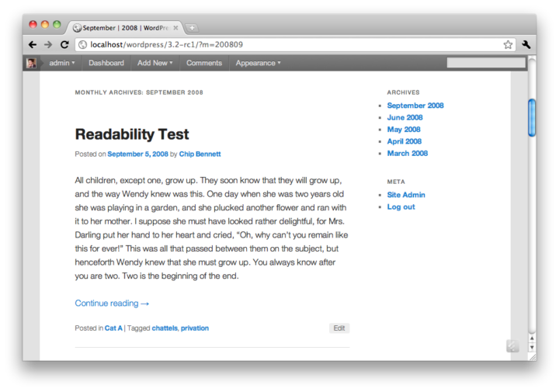Open the Appearance dropdown menu
The width and height of the screenshot is (559, 392).
coord(258,63)
